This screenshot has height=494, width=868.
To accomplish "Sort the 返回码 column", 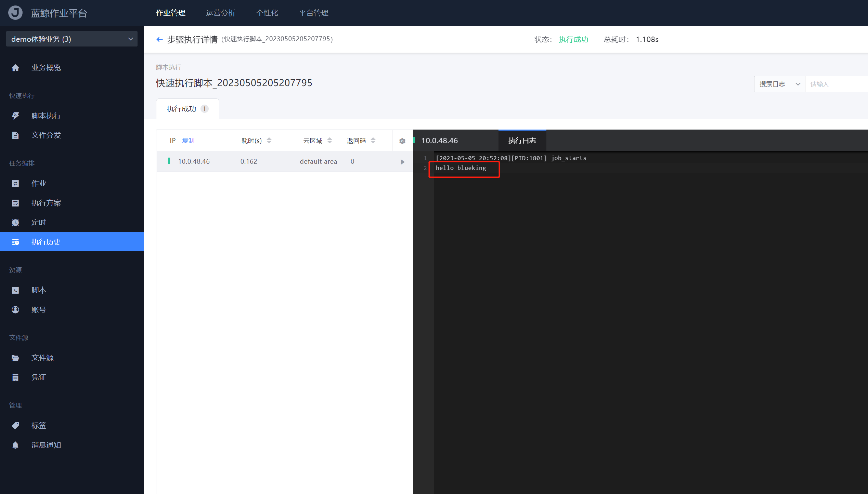I will tap(373, 141).
